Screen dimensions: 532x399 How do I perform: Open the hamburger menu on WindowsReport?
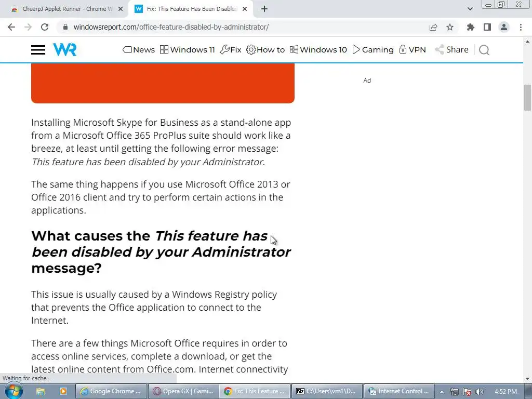pos(38,50)
